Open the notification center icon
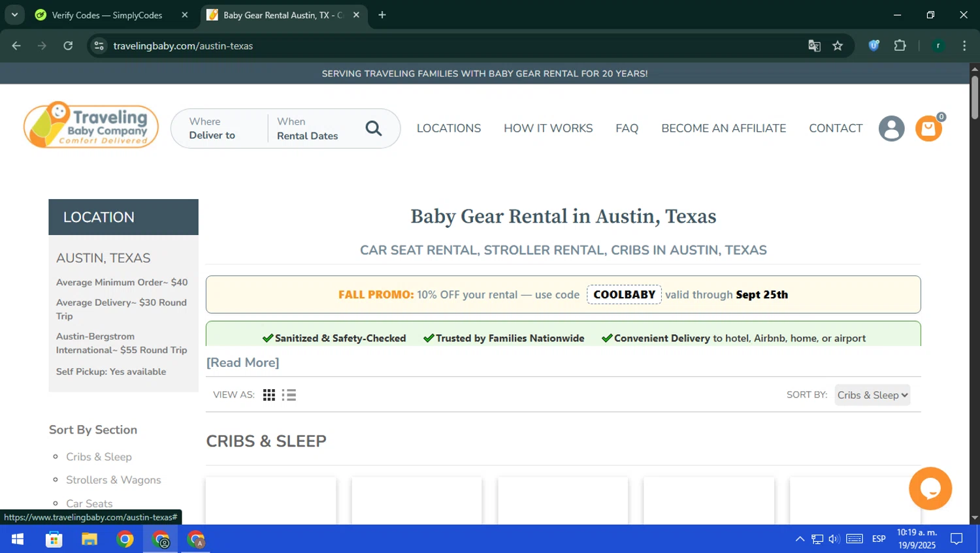The height and width of the screenshot is (553, 980). 956,539
